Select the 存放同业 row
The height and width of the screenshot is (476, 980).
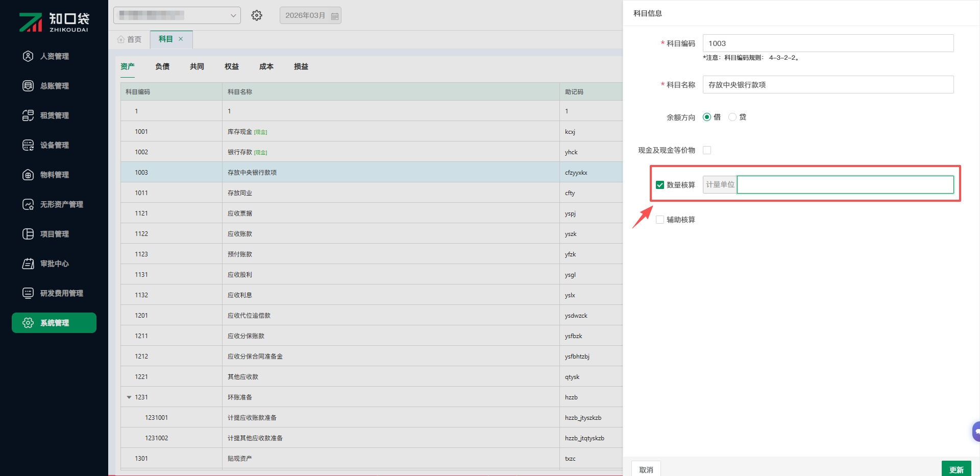click(x=372, y=193)
